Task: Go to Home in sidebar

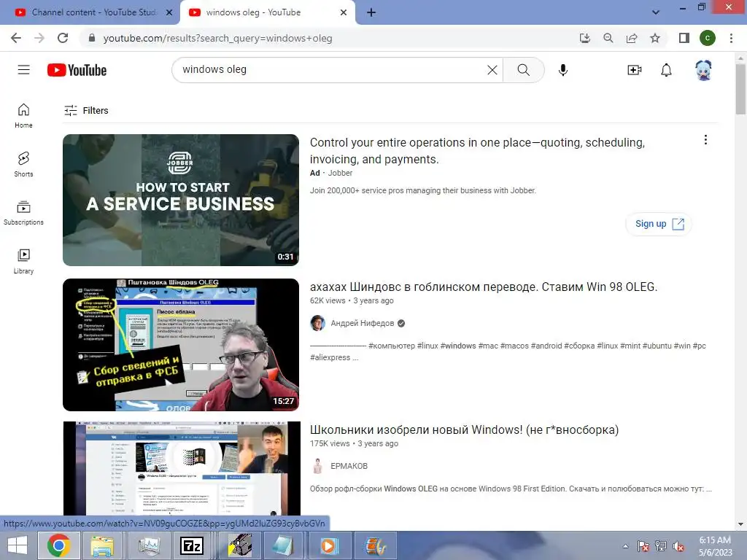Action: click(x=23, y=116)
